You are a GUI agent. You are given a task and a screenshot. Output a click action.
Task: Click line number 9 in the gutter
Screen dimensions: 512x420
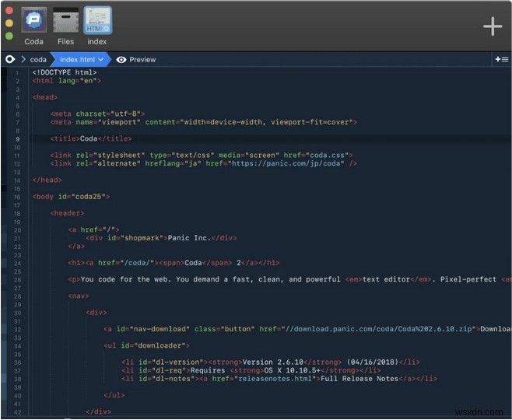point(17,138)
